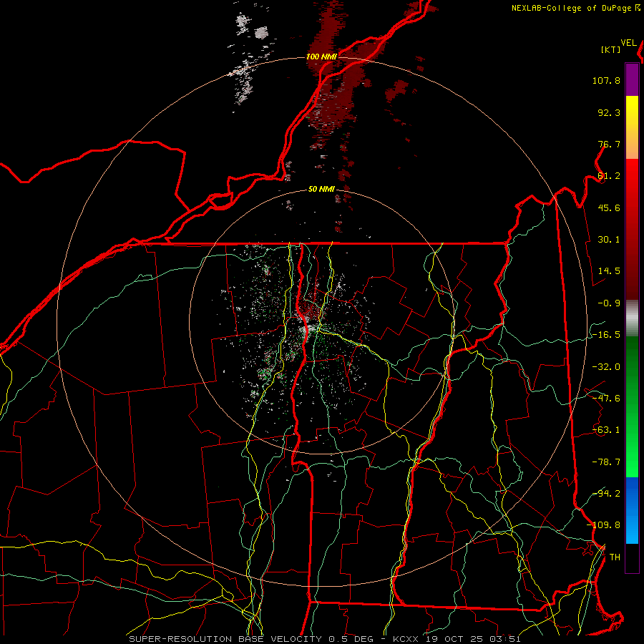Click the [KT] units label
This screenshot has width=644, height=644.
click(x=611, y=49)
